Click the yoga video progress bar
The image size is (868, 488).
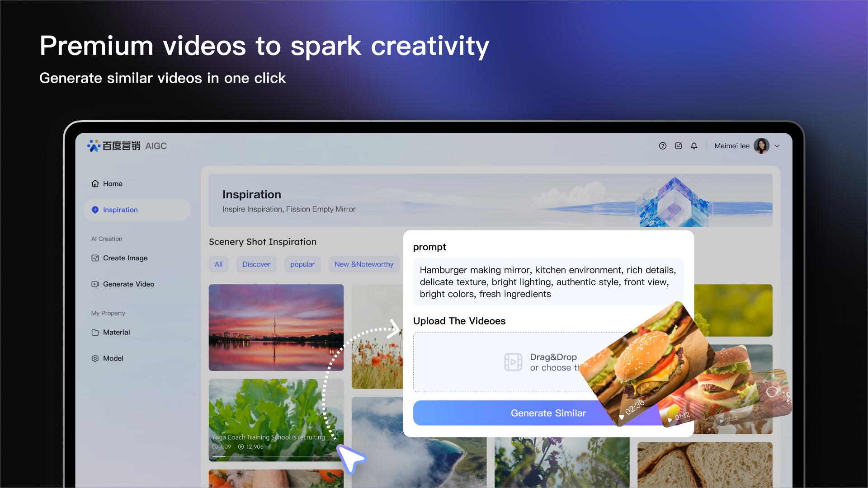click(x=271, y=457)
